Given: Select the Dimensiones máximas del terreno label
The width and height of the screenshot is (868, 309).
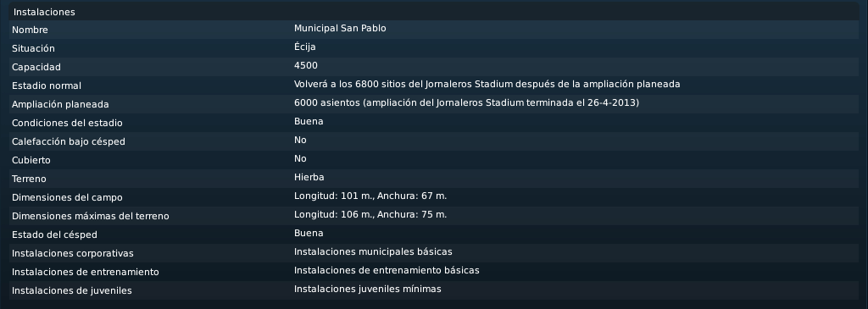Looking at the screenshot, I should 90,216.
